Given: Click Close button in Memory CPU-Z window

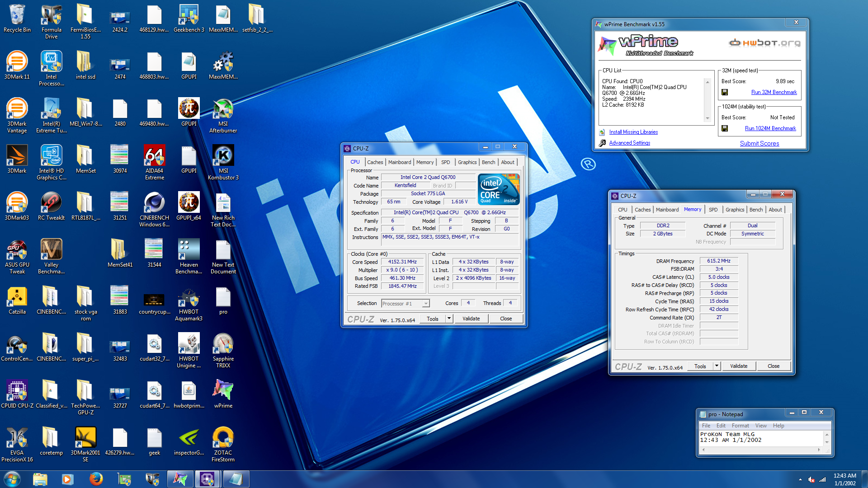Looking at the screenshot, I should click(x=774, y=366).
